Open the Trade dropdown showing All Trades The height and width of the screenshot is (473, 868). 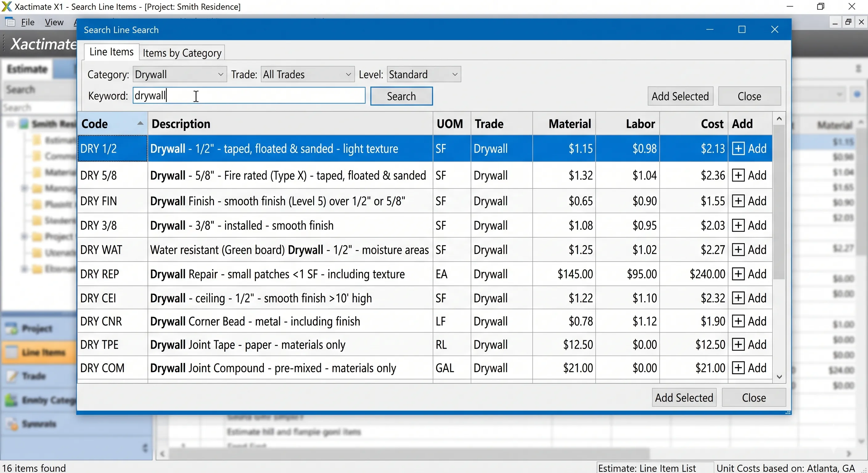pos(308,75)
